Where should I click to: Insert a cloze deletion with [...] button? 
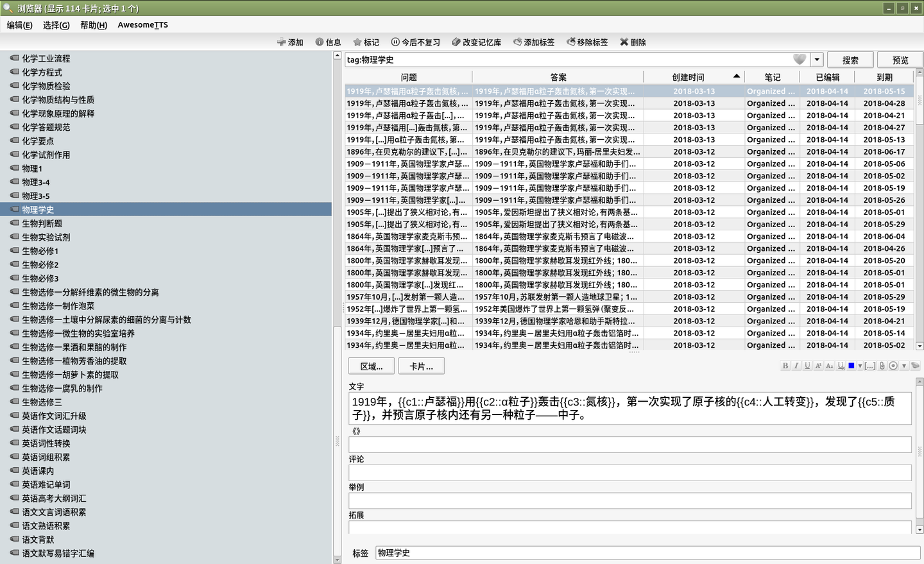tap(870, 366)
